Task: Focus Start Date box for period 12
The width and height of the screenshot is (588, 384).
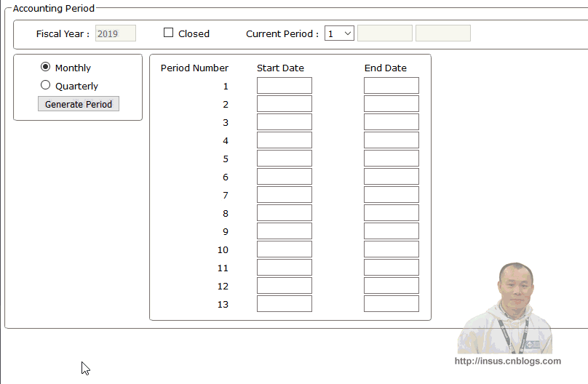Action: [284, 286]
